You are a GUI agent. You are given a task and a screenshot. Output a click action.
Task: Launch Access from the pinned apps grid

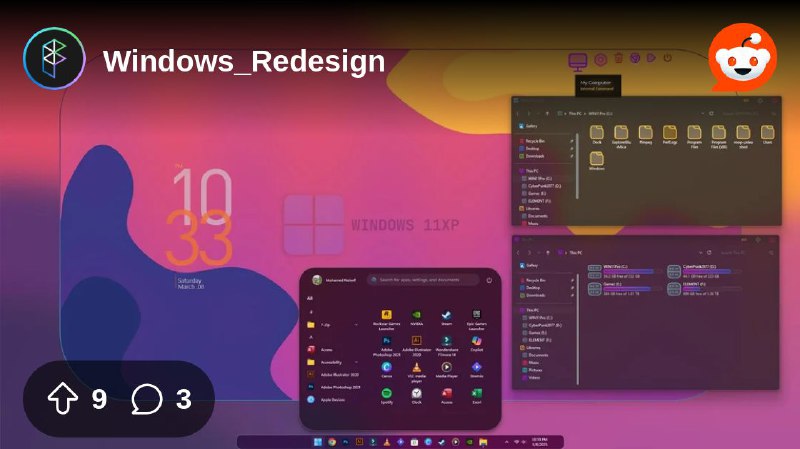(x=446, y=396)
